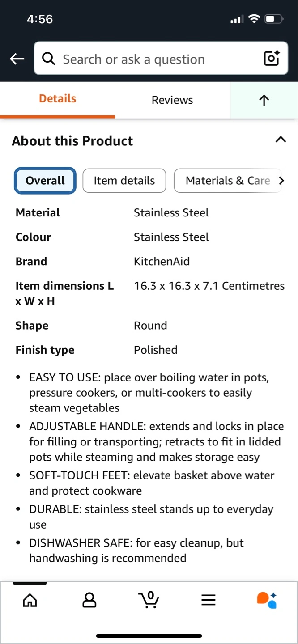Open the account profile icon

(89, 600)
